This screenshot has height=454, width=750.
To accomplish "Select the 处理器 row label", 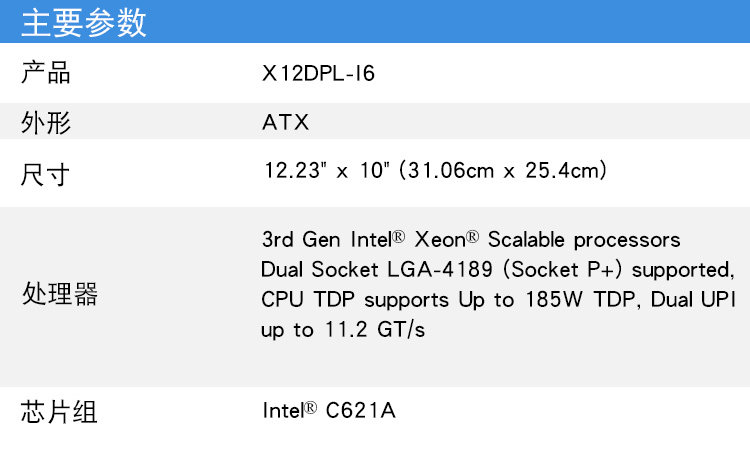I will pyautogui.click(x=60, y=295).
